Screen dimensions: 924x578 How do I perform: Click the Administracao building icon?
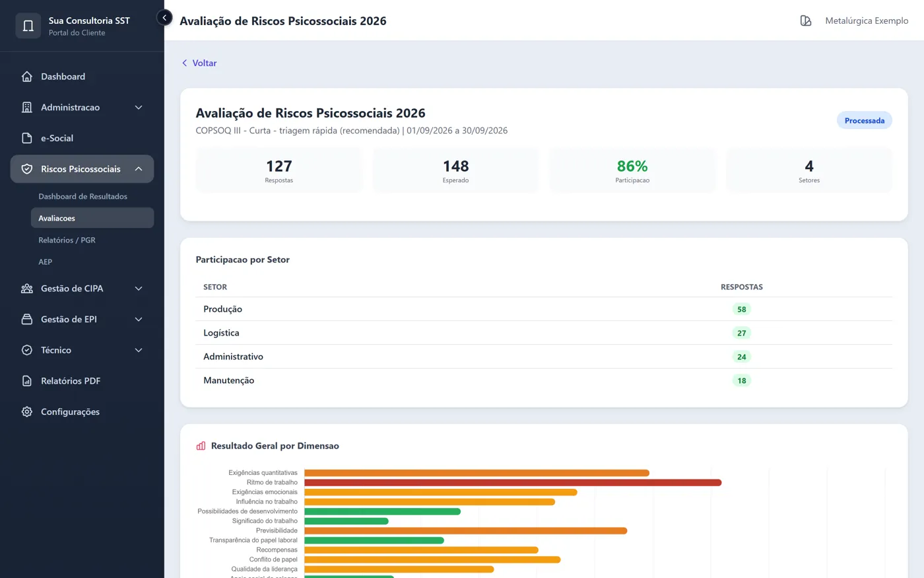pos(27,107)
